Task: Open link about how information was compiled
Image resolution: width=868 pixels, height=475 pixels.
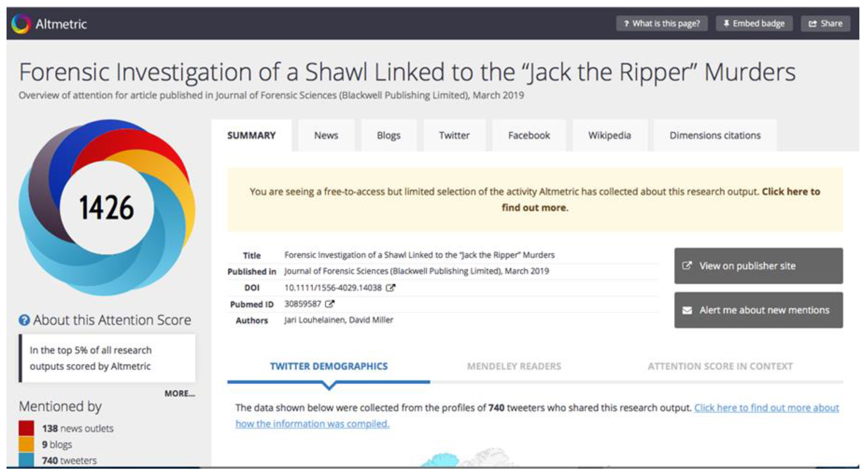Action: pyautogui.click(x=312, y=423)
